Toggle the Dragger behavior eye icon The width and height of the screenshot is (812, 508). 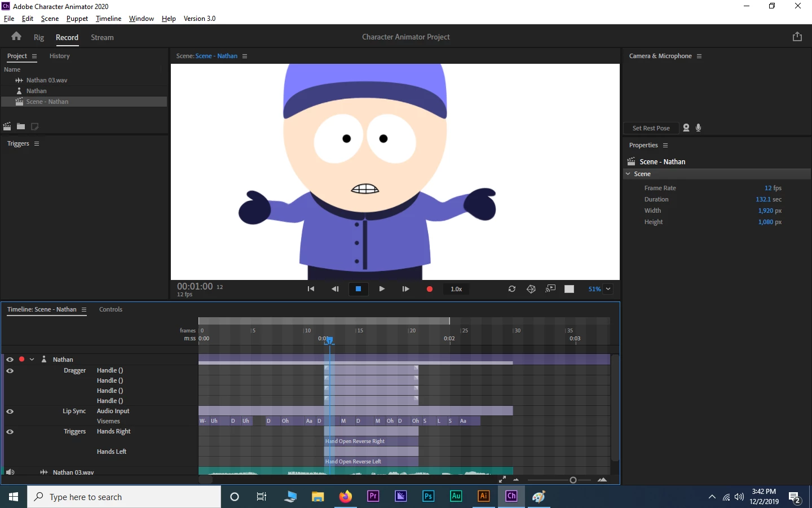[x=10, y=371]
